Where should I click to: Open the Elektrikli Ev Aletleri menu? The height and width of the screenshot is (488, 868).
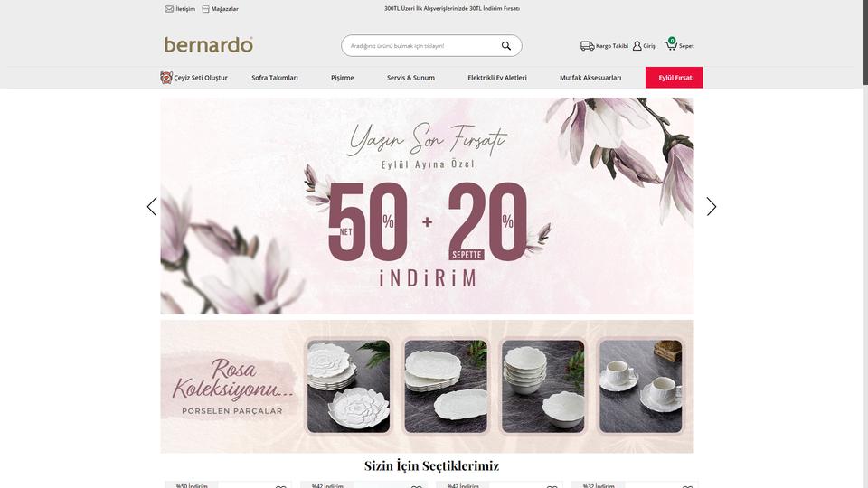(497, 78)
